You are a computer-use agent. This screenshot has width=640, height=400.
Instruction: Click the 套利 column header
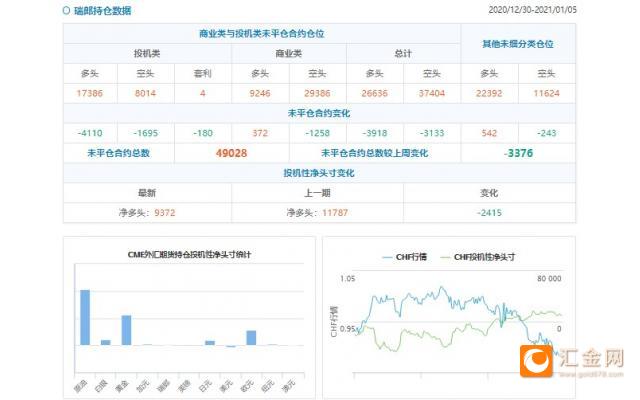point(202,73)
